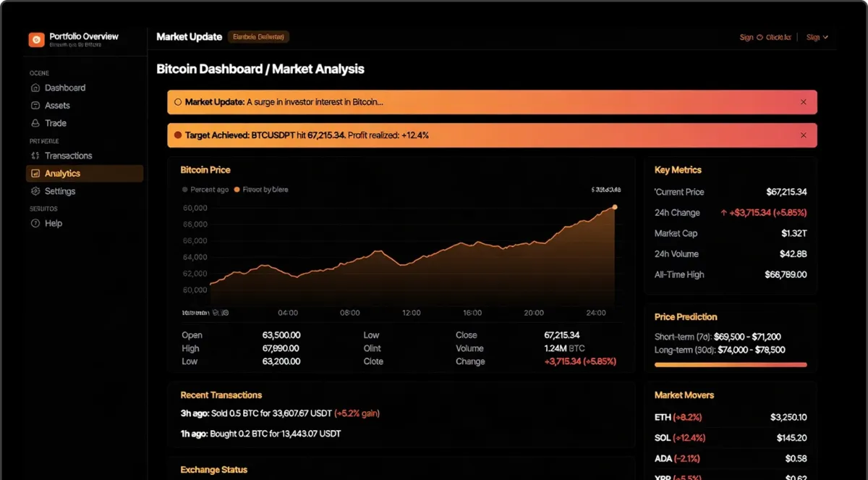Click the Transactions sidebar icon
Screen dimensions: 868x480
click(x=35, y=156)
